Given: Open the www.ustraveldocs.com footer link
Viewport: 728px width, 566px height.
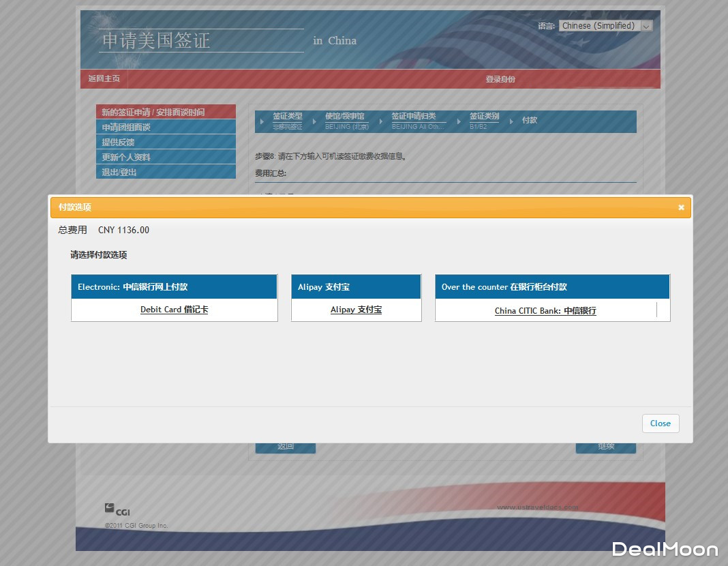Looking at the screenshot, I should click(537, 507).
